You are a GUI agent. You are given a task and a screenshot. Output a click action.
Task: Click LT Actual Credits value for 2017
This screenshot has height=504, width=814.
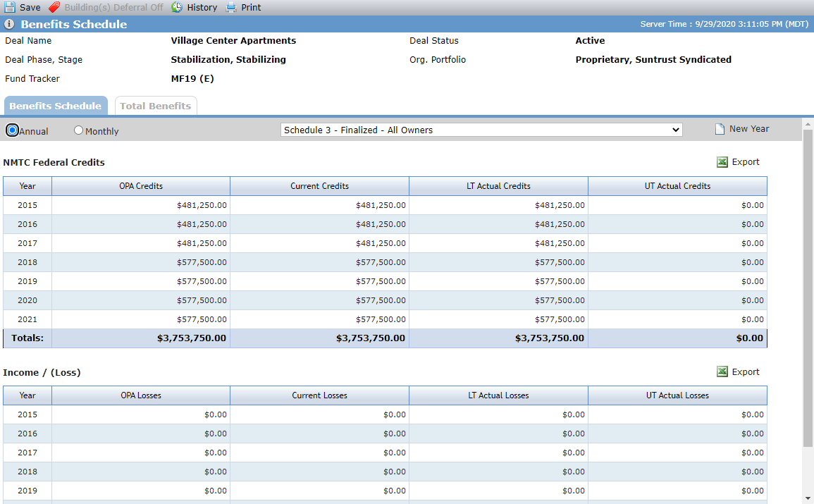click(x=560, y=243)
